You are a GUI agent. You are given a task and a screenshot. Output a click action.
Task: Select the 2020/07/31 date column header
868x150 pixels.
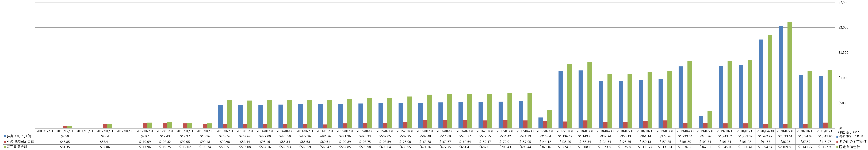(786, 131)
